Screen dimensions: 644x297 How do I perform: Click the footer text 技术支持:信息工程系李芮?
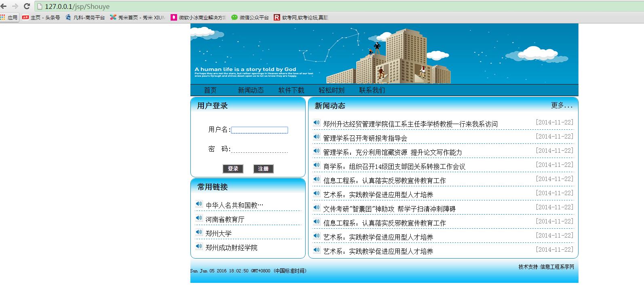[x=546, y=267]
